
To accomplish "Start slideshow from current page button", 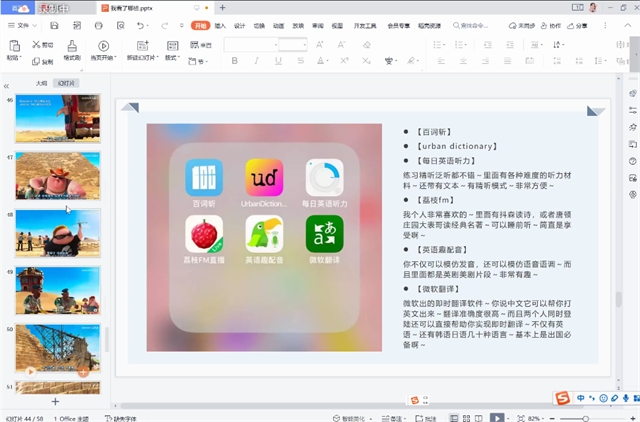I will click(x=103, y=50).
